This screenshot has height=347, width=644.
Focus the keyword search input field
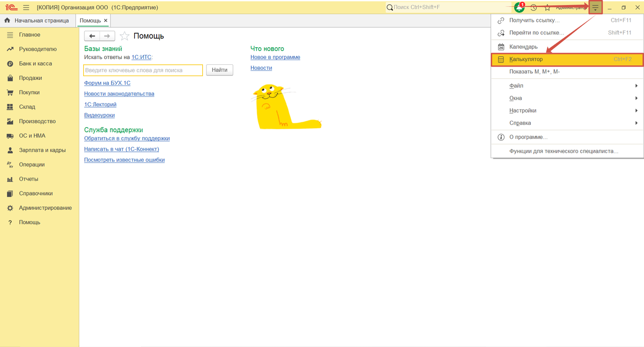[x=143, y=70]
